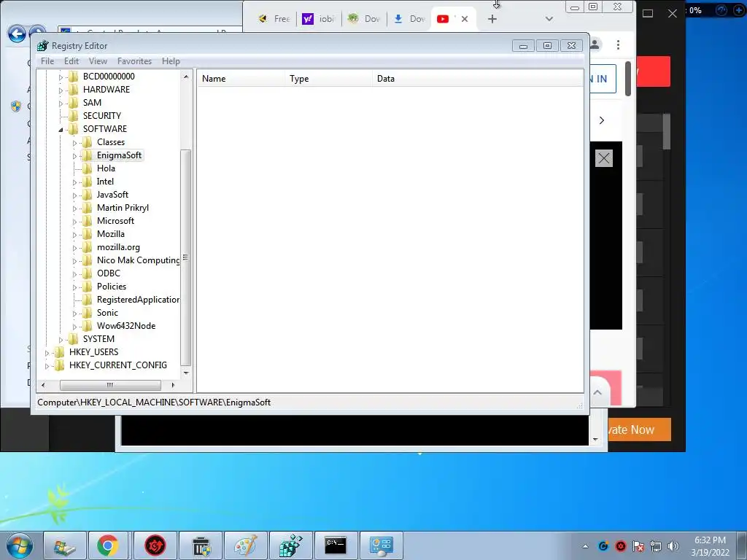Click the Type column header

pyautogui.click(x=328, y=79)
